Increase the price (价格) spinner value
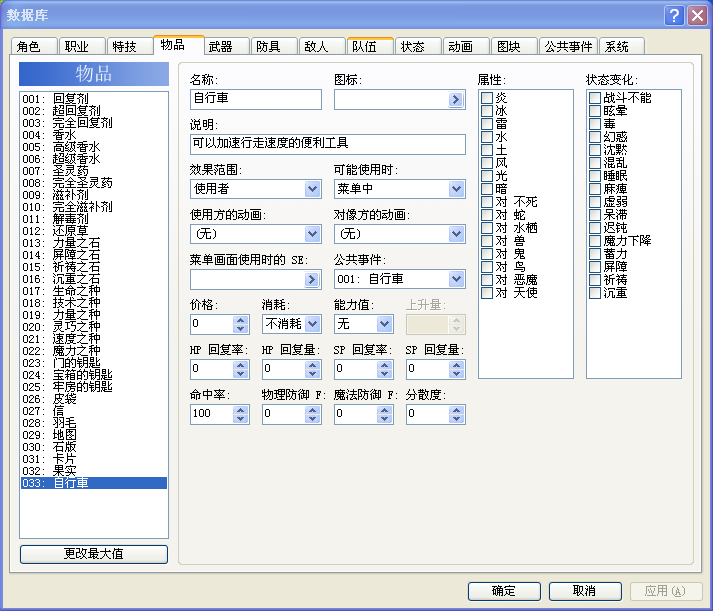713x611 pixels. 241,320
